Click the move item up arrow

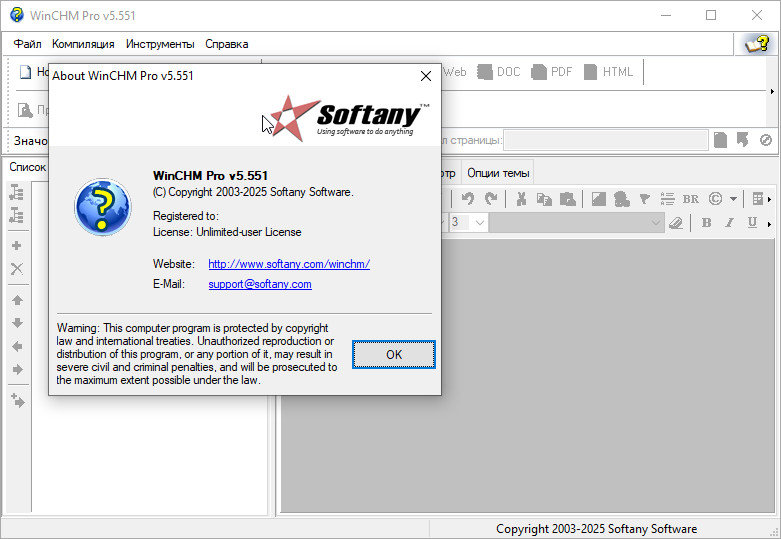pyautogui.click(x=17, y=300)
